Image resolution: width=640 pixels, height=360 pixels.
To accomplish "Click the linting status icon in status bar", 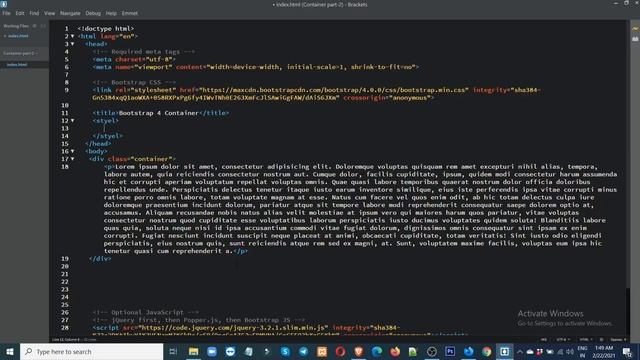I will 601,340.
